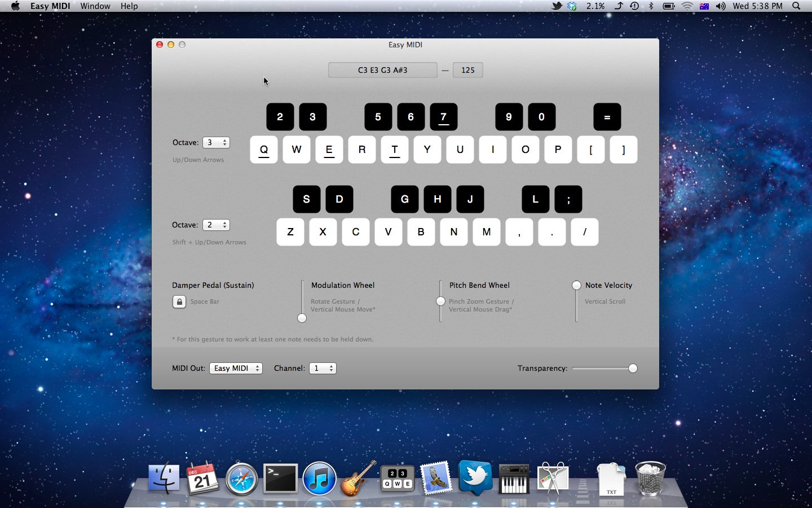Play the P white key
Screen dimensions: 812x508
click(x=558, y=150)
